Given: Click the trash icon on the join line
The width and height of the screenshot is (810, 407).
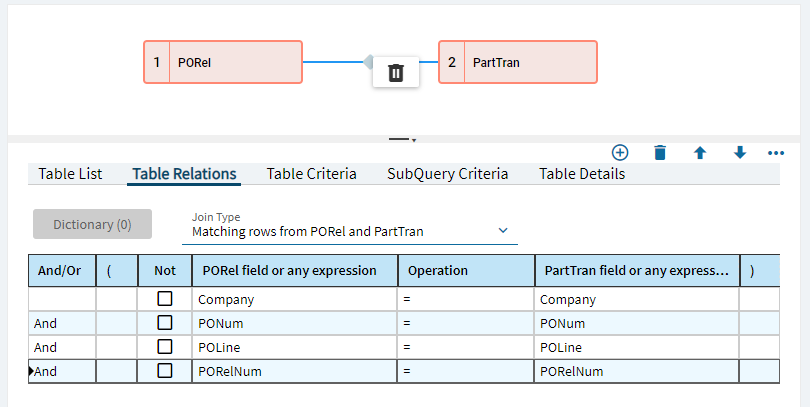Looking at the screenshot, I should click(x=396, y=72).
